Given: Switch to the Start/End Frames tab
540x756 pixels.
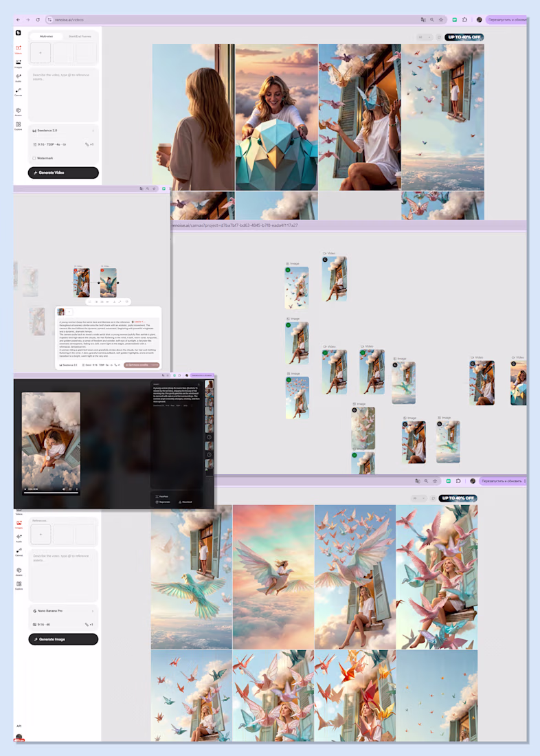Looking at the screenshot, I should (80, 36).
